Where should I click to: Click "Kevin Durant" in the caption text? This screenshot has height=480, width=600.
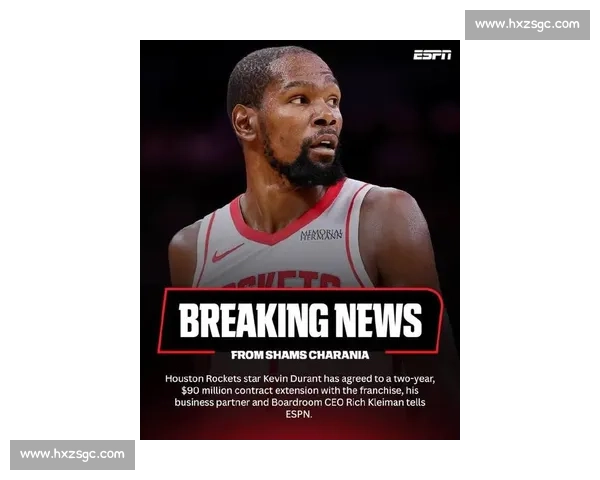286,379
